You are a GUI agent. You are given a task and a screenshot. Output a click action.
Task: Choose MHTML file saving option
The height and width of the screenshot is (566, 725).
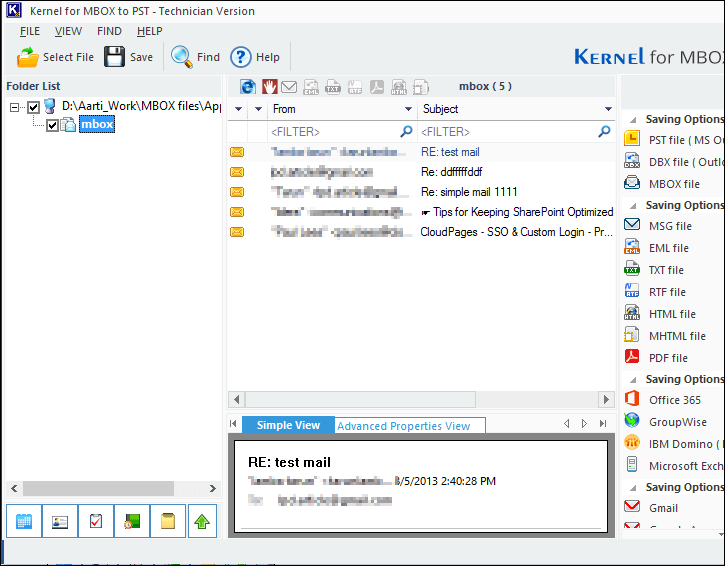coord(665,336)
